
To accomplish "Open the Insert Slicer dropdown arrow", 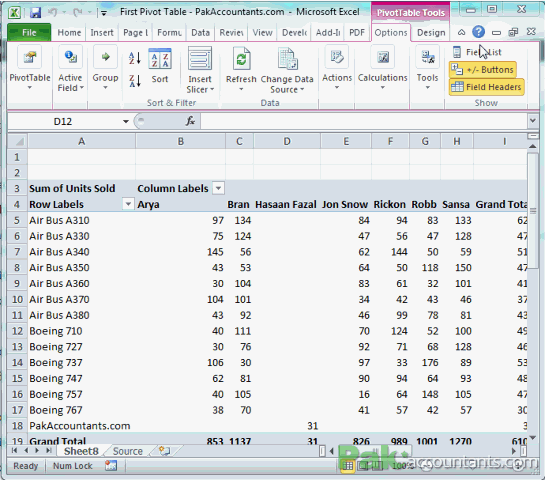I will pos(212,90).
